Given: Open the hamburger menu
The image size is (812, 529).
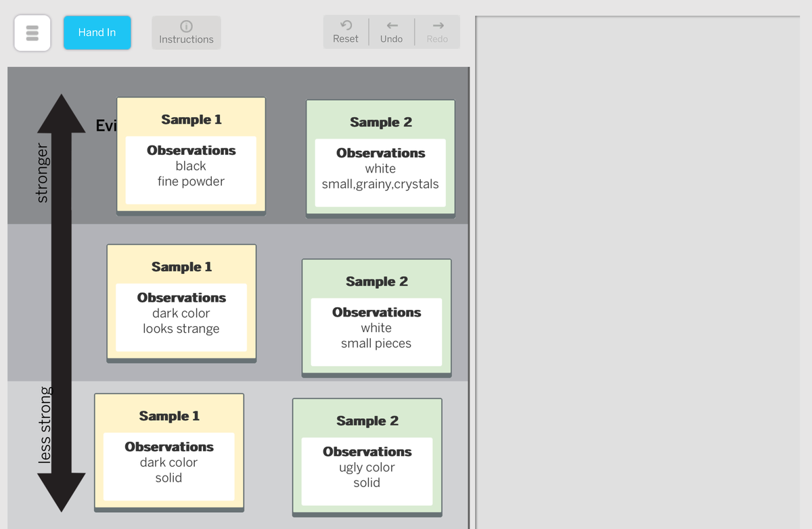Looking at the screenshot, I should [x=32, y=32].
